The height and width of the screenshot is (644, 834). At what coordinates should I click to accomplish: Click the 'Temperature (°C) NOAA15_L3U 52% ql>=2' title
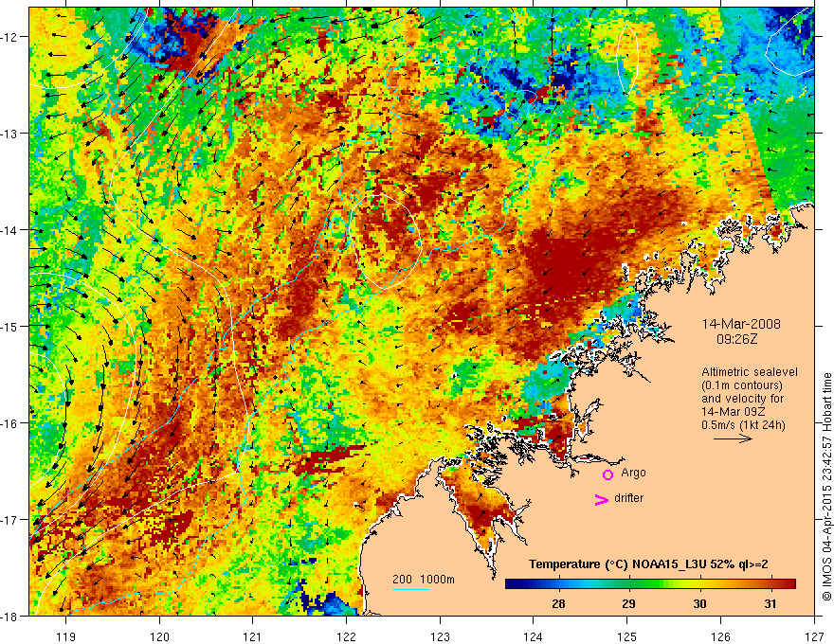[648, 564]
